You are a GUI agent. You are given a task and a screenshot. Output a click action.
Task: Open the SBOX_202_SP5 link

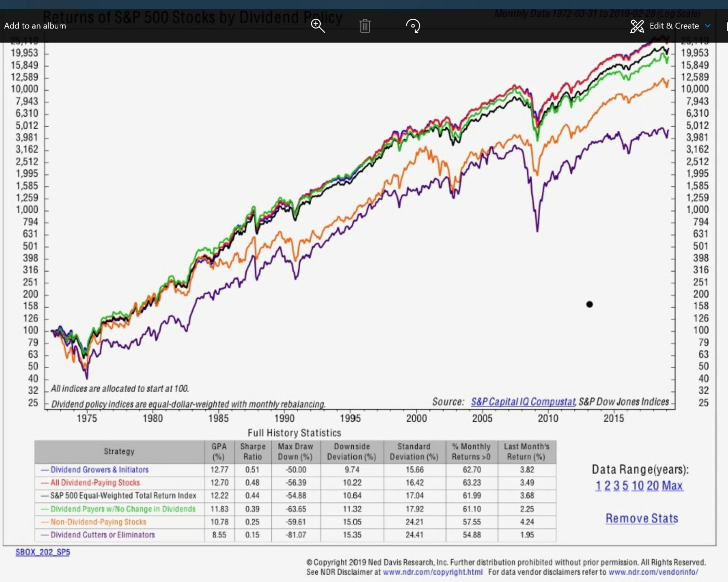[43, 552]
